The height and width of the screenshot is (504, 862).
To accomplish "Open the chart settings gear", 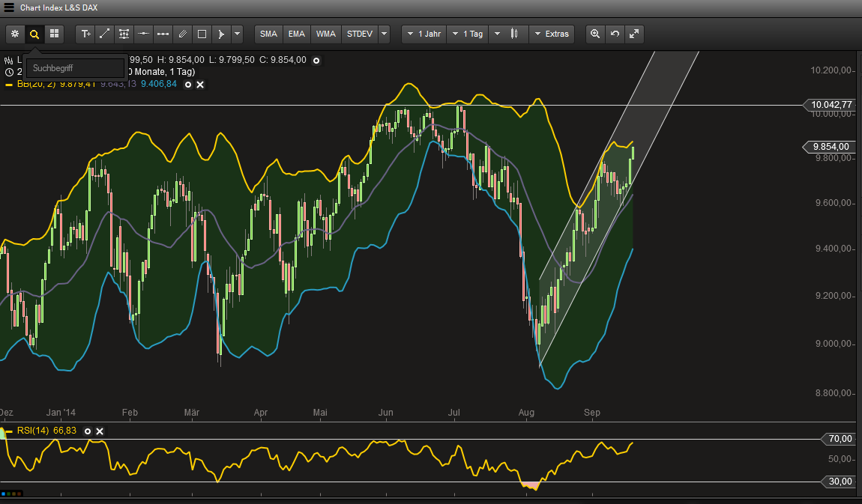I will [14, 34].
